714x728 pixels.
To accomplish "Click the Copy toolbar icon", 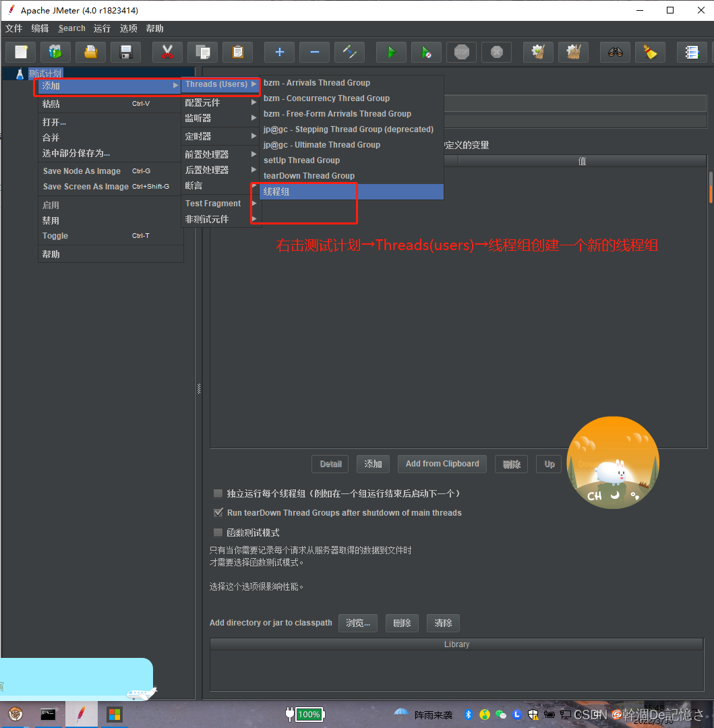I will 203,52.
